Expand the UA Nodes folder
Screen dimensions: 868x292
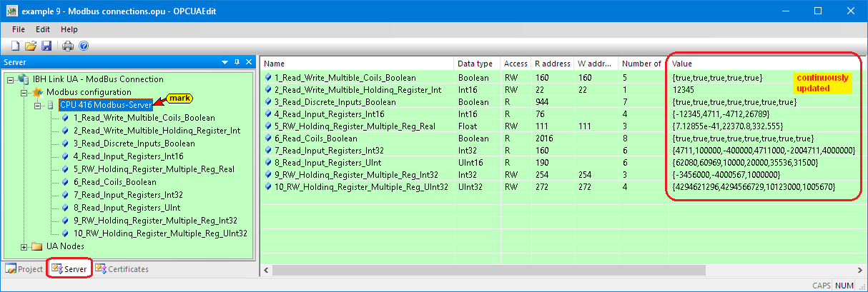pyautogui.click(x=24, y=246)
